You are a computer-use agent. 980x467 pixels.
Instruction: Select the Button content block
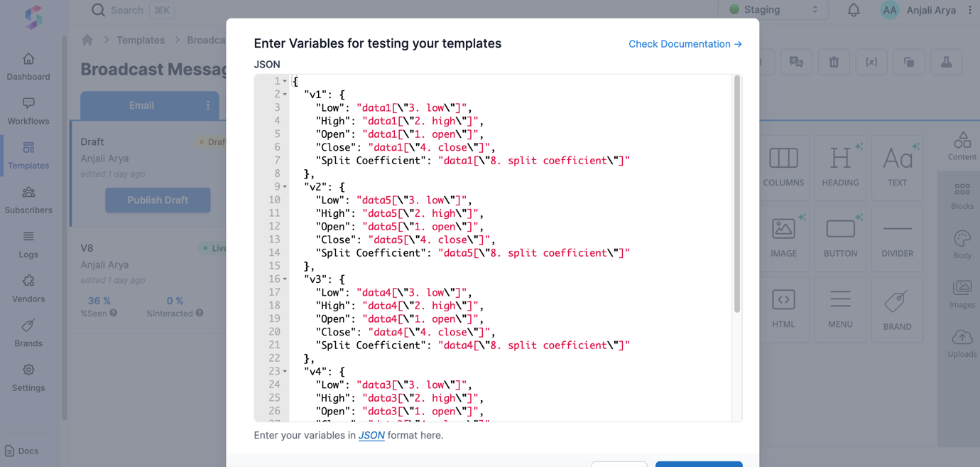coord(841,239)
